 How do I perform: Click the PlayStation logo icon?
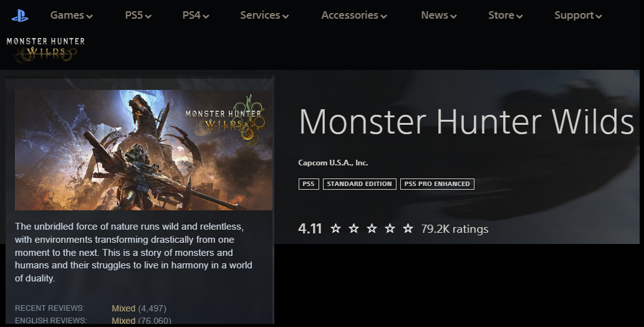[x=20, y=16]
